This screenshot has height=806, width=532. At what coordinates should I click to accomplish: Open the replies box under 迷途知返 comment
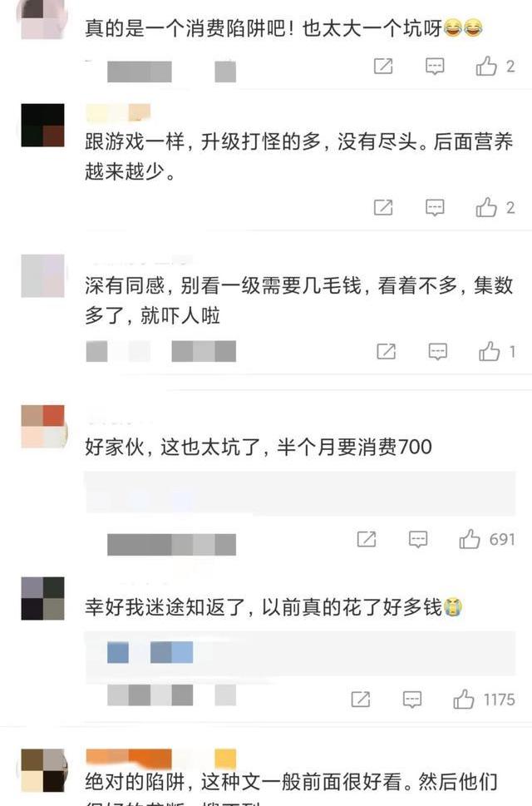(x=300, y=653)
